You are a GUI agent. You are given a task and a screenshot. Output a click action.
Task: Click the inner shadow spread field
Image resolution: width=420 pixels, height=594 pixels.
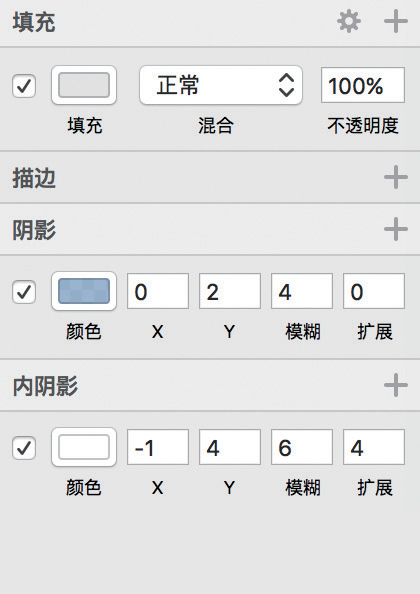(374, 447)
